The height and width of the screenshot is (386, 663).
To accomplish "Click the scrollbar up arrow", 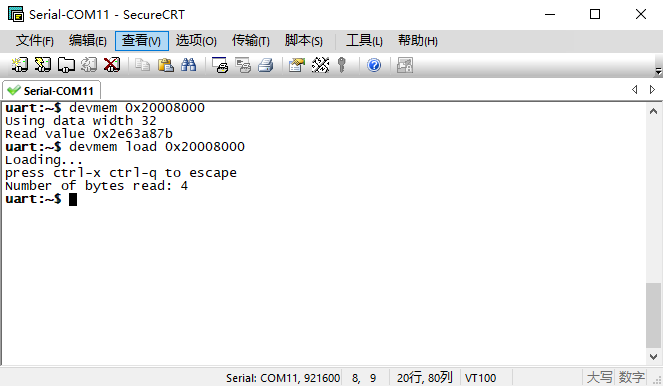I will 653,111.
